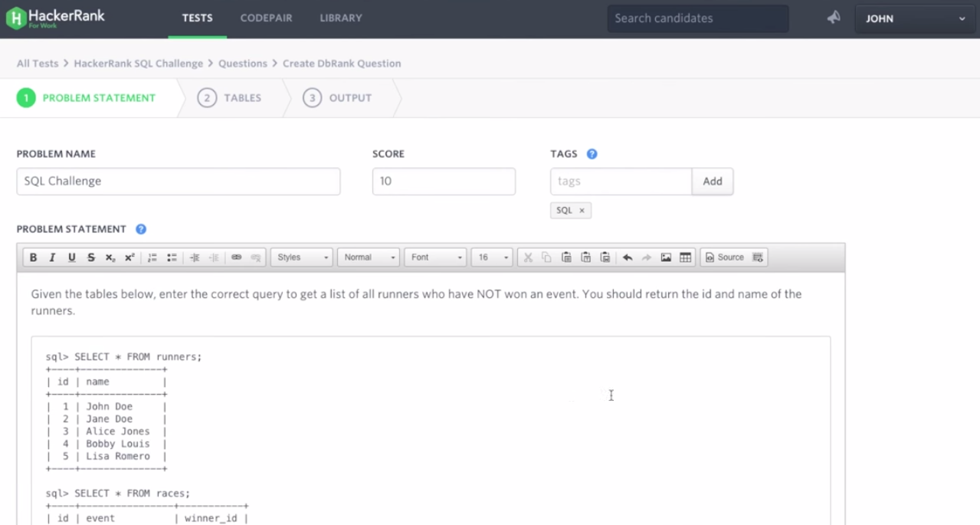Click the 'SELECT * FROM runners;' line
Viewport: 980px width, 525px height.
(123, 357)
